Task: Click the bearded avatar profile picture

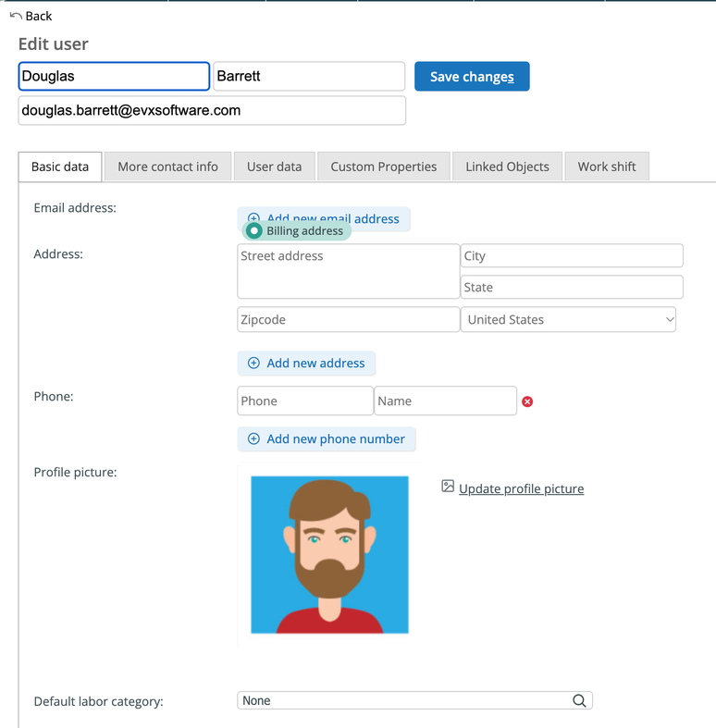Action: (x=329, y=554)
